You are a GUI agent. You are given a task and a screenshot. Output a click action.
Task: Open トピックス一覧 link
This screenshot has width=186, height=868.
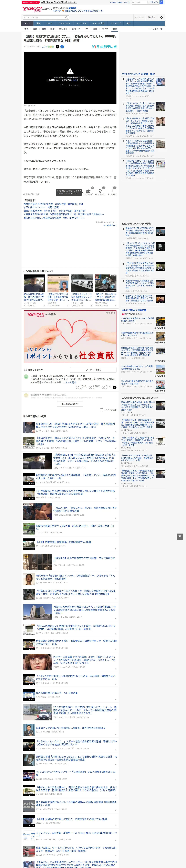coord(155,29)
